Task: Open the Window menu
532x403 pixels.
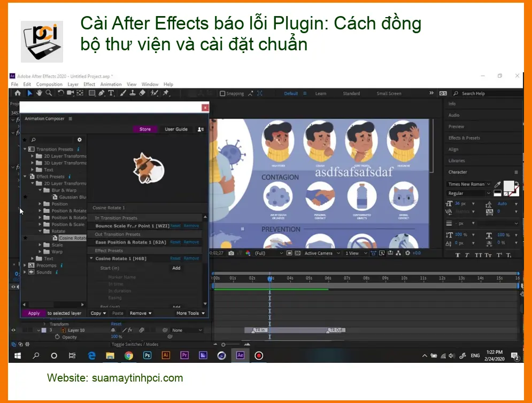Action: (x=150, y=84)
